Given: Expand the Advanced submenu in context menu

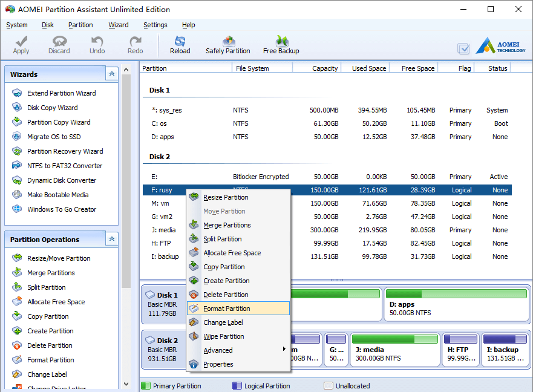Looking at the screenshot, I should [238, 350].
